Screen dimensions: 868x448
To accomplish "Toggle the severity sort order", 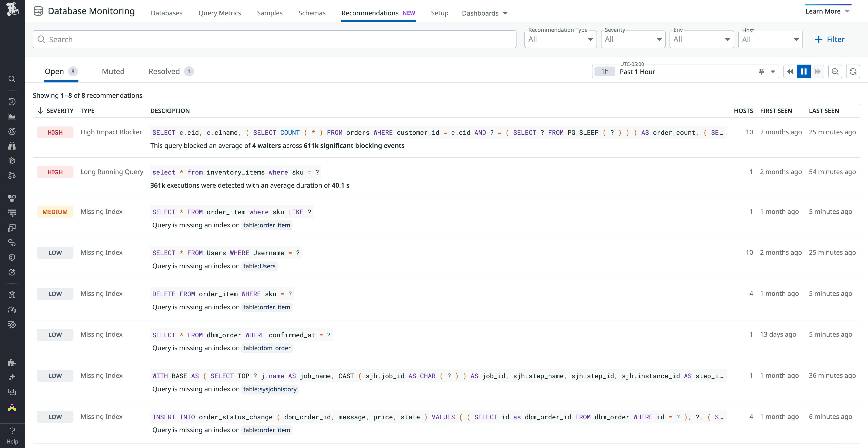I will (x=40, y=110).
